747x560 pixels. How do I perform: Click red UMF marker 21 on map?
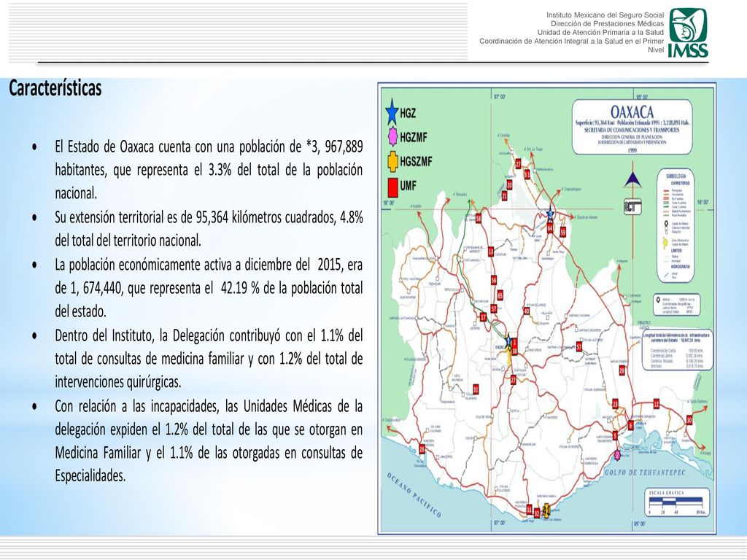tap(505, 195)
